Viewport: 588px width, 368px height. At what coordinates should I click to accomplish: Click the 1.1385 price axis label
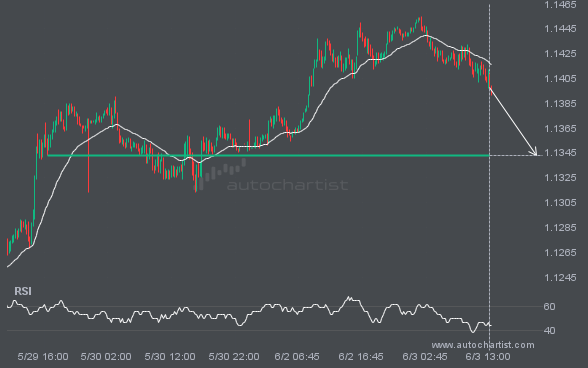pos(560,103)
